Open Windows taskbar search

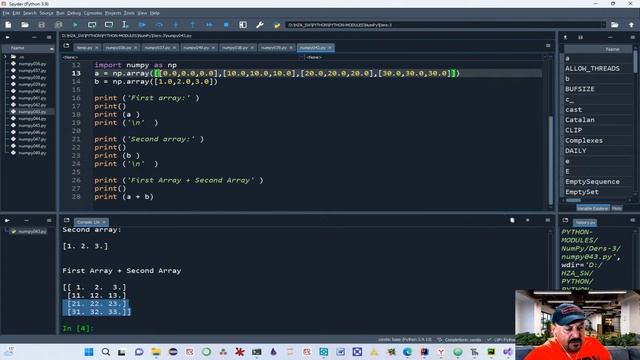pos(105,352)
